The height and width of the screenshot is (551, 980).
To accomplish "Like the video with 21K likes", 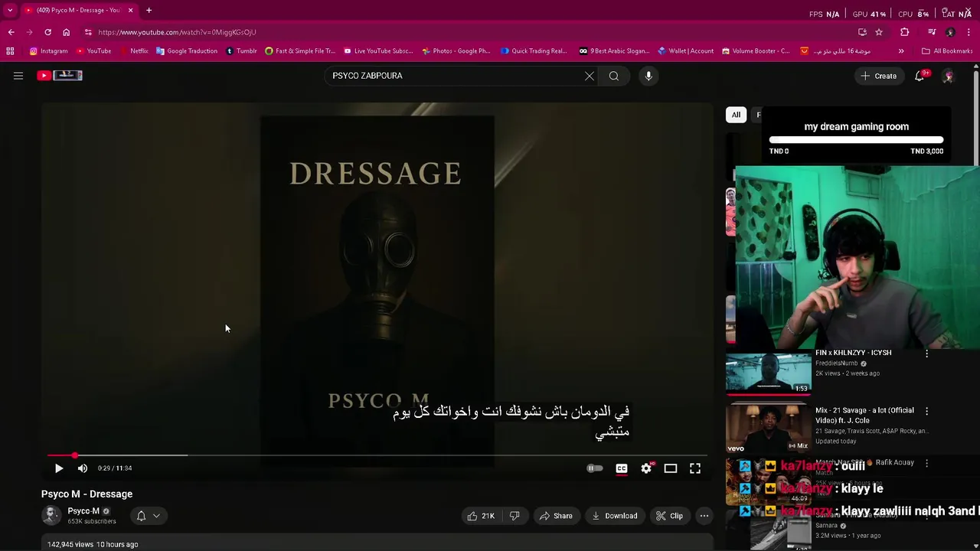I will coord(481,516).
